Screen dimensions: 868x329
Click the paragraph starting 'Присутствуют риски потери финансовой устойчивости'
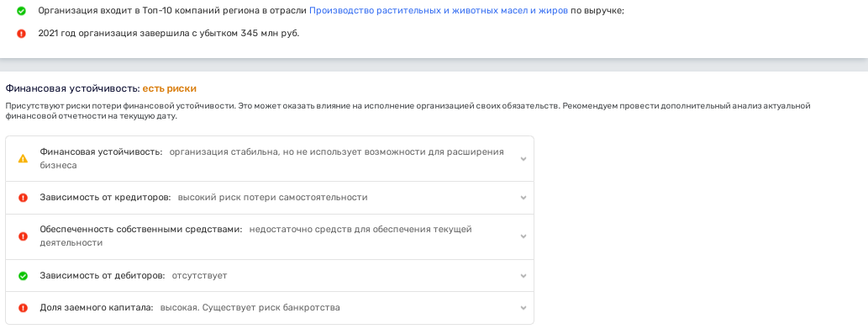pyautogui.click(x=408, y=111)
